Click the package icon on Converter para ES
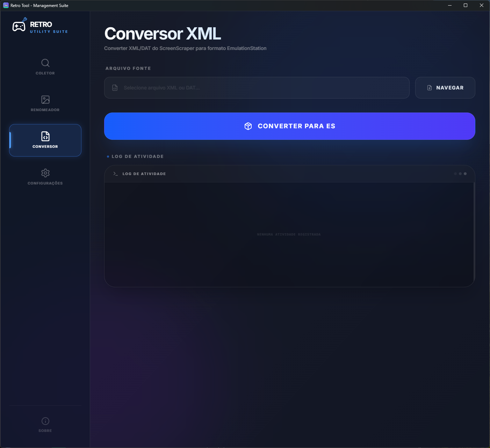 coord(248,126)
